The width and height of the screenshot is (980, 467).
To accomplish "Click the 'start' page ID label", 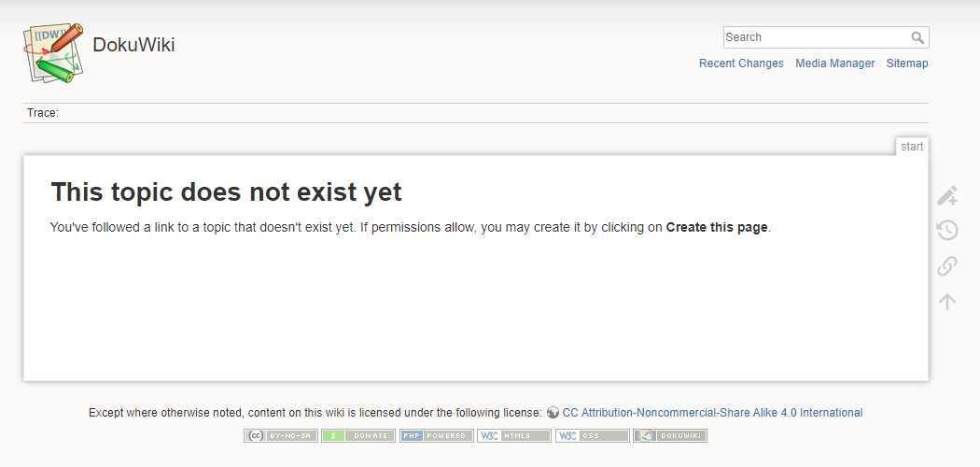I will (x=912, y=147).
